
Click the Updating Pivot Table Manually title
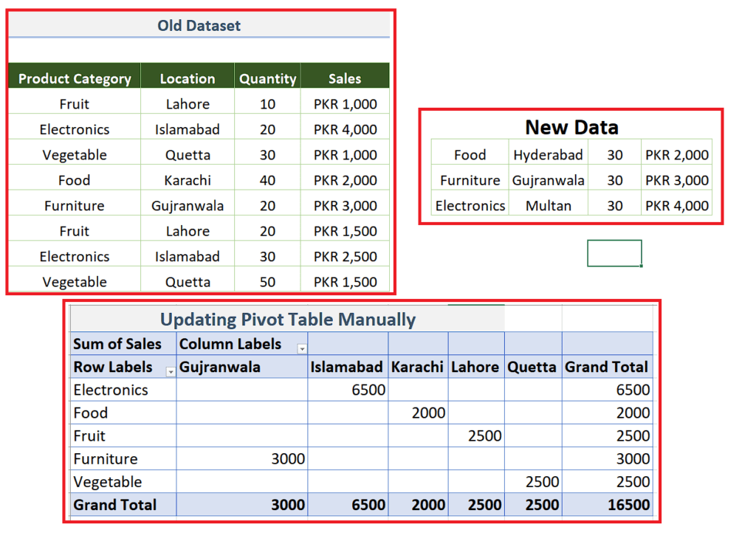point(288,319)
